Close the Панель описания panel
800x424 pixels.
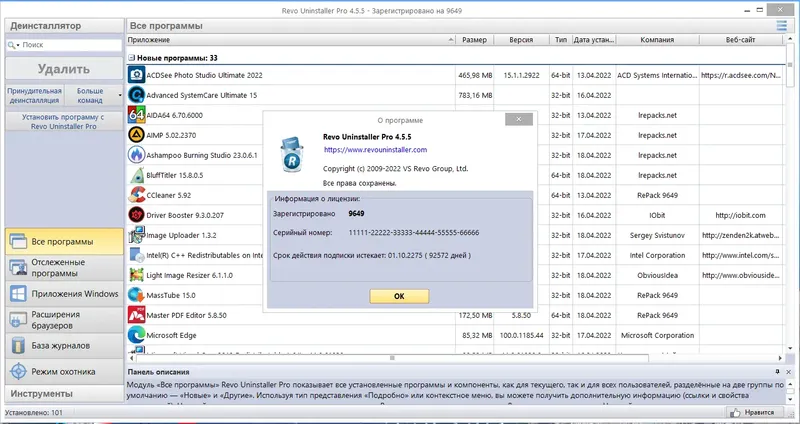point(788,372)
